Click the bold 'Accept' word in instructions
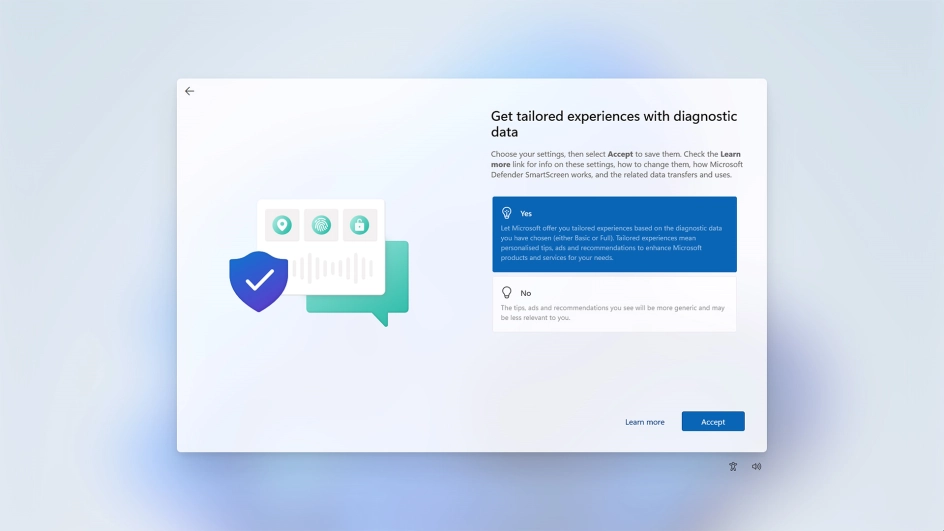 (620, 154)
